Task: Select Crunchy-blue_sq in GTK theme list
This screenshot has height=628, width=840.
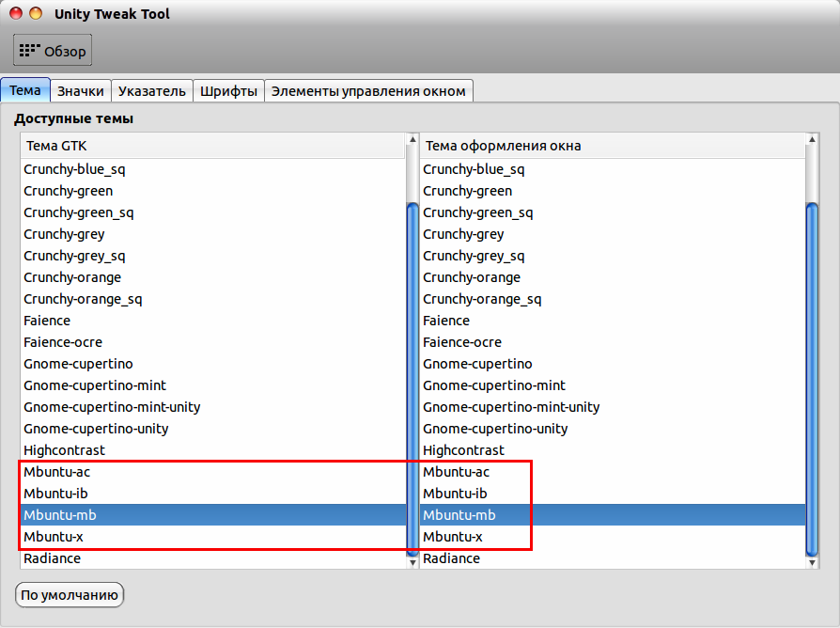Action: click(x=212, y=169)
